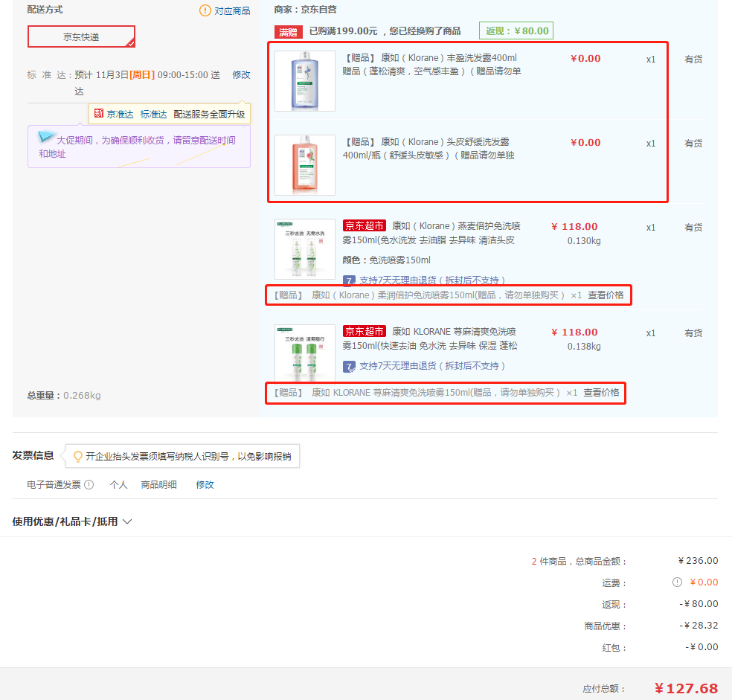The height and width of the screenshot is (700, 732).
Task: Expand the 使用优惠/礼品卡/抵用 section
Action: 72,521
